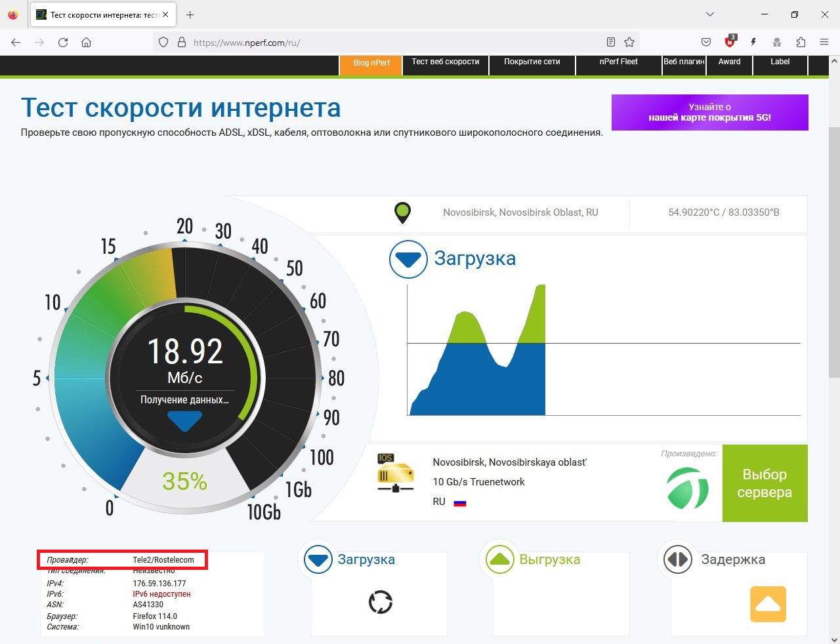Click the green location pin icon

pyautogui.click(x=402, y=212)
